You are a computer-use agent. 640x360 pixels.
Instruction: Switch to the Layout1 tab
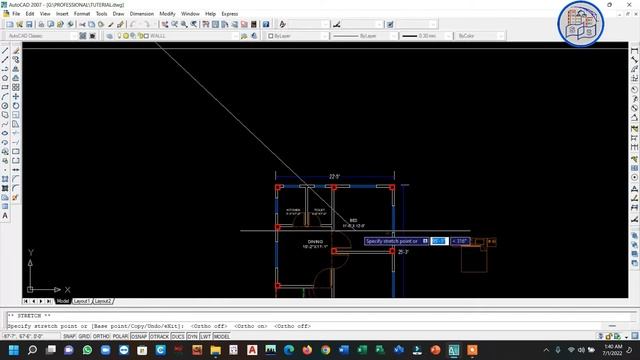point(82,301)
